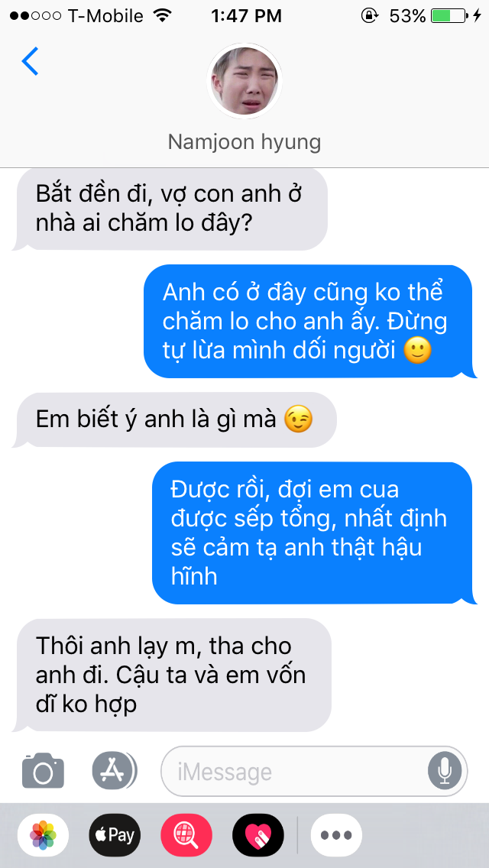489x868 pixels.
Task: Open the camera icon beside message field
Action: [x=43, y=770]
